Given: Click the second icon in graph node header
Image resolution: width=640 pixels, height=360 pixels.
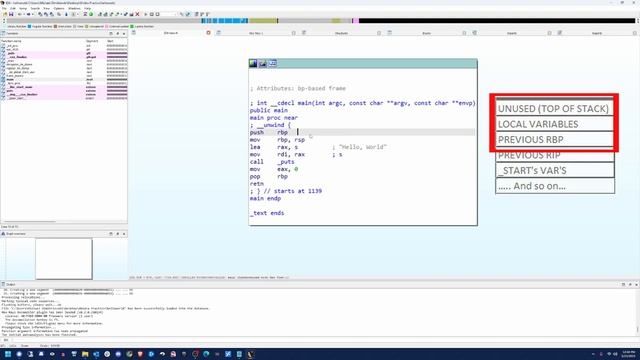Looking at the screenshot, I should click(x=263, y=63).
